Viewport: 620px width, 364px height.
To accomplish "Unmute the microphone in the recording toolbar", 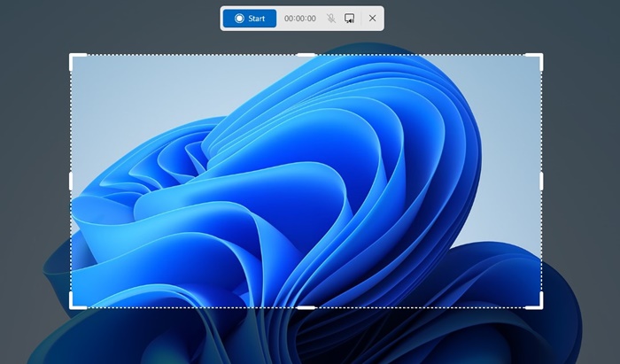I will (x=331, y=19).
